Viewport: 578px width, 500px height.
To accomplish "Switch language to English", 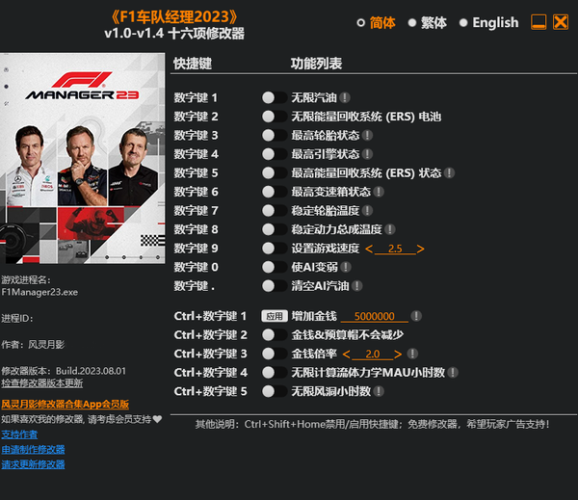I will click(x=463, y=23).
